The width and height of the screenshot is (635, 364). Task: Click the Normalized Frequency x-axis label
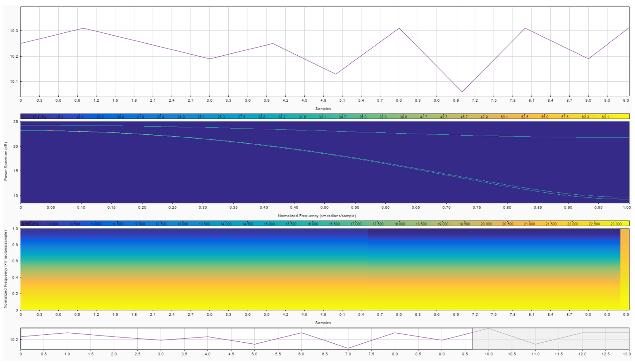click(x=317, y=216)
